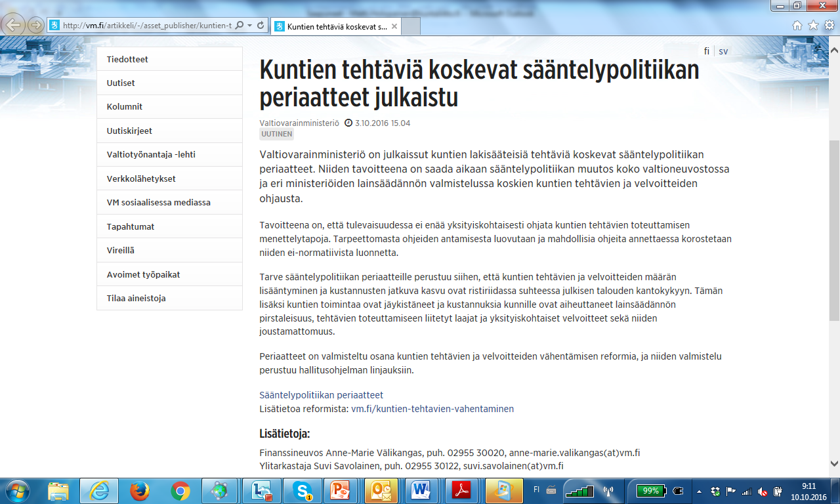
Task: Click the Valtiovarainministeriö author label
Action: (299, 123)
